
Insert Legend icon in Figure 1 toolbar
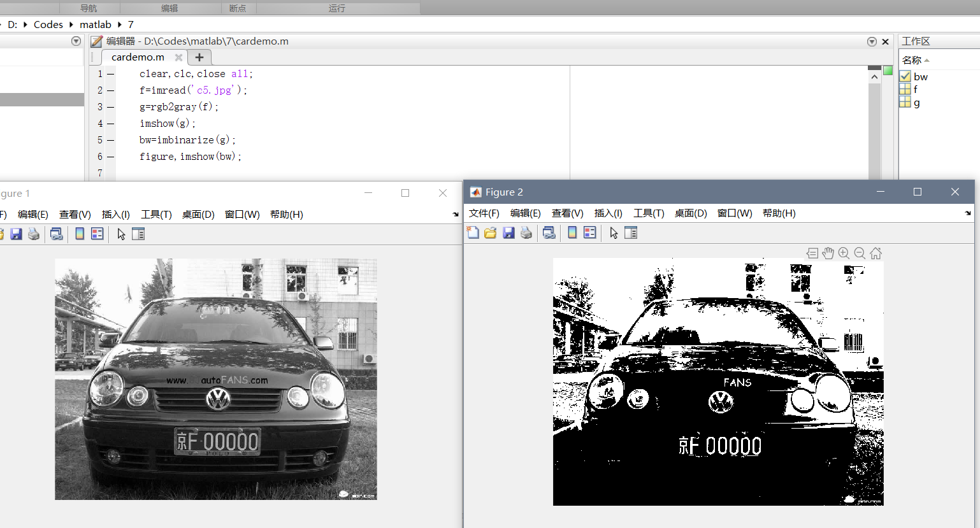pos(97,234)
